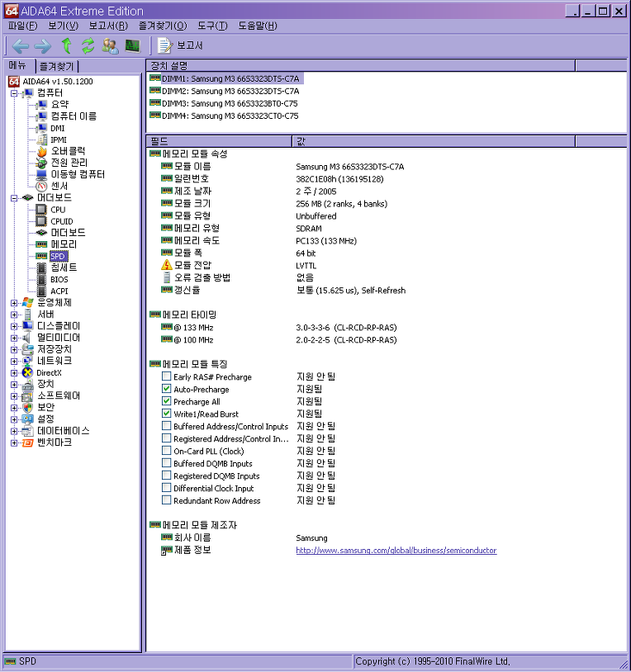
Task: Open the 보고서(R) menu
Action: [x=108, y=26]
